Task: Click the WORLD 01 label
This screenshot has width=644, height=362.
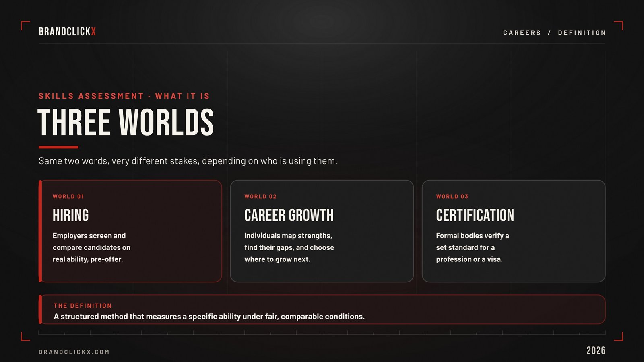Action: pyautogui.click(x=68, y=197)
